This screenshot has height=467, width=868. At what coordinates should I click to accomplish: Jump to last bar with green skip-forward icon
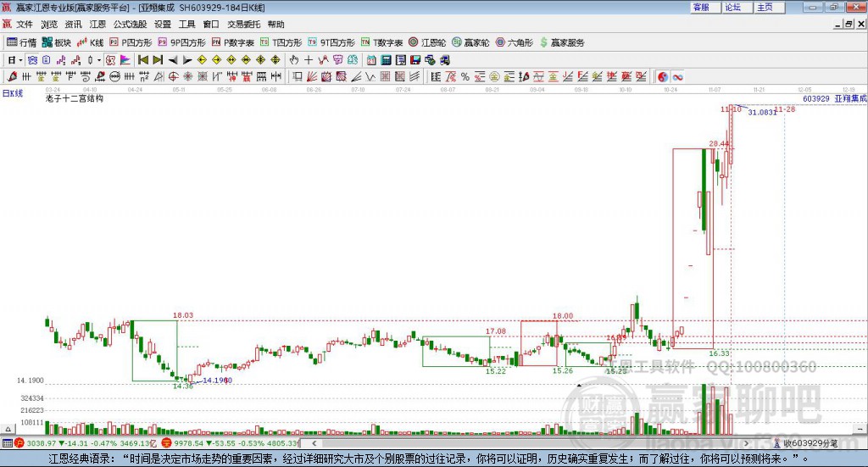[158, 60]
